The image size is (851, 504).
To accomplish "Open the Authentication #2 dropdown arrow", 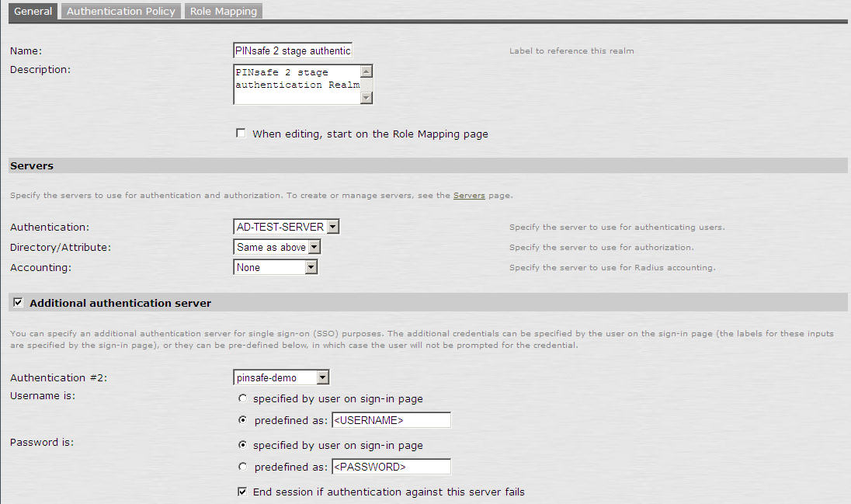I will point(321,377).
